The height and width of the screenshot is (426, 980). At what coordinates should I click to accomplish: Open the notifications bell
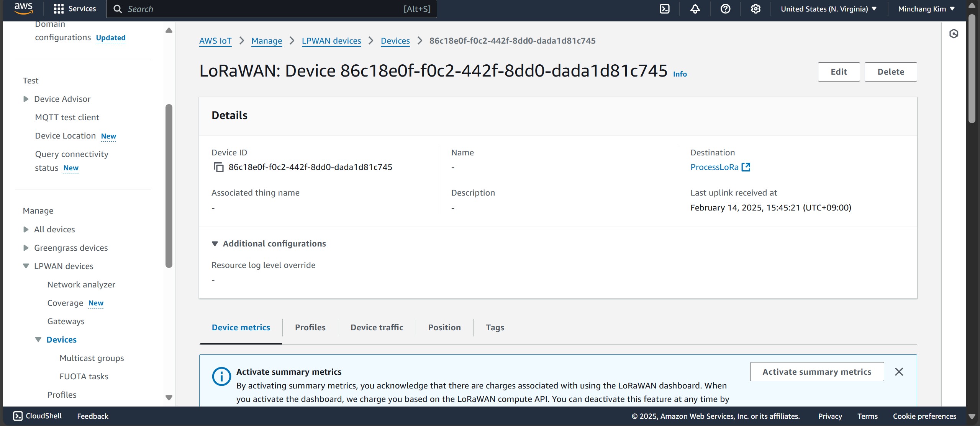click(695, 9)
